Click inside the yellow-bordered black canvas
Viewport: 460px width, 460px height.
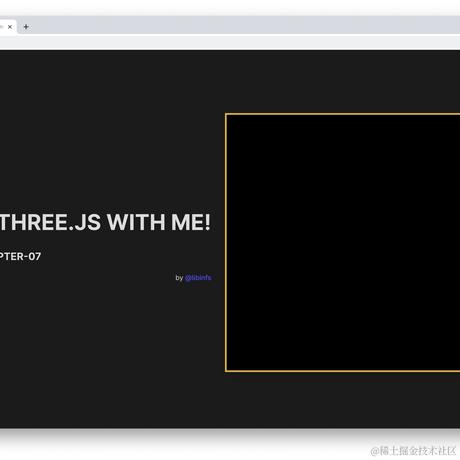(343, 242)
